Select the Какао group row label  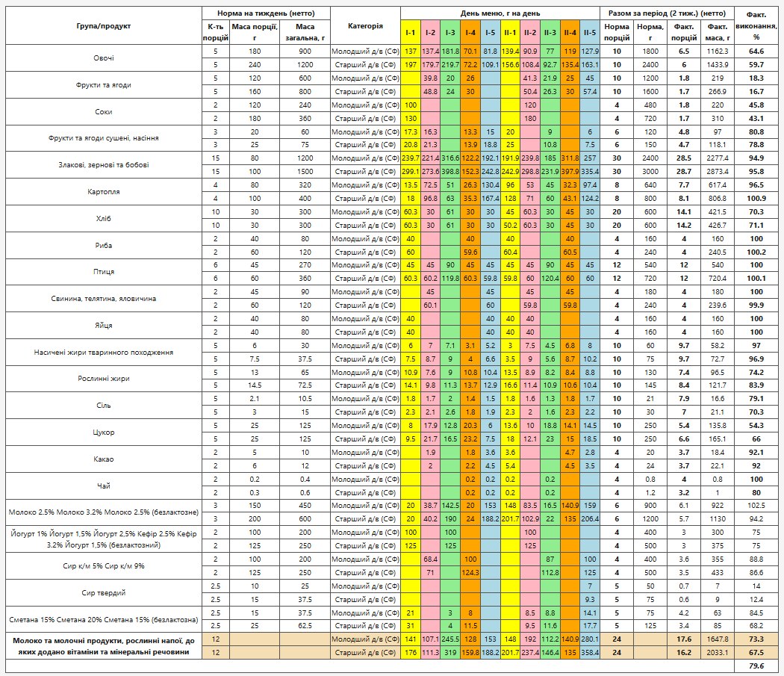[104, 459]
